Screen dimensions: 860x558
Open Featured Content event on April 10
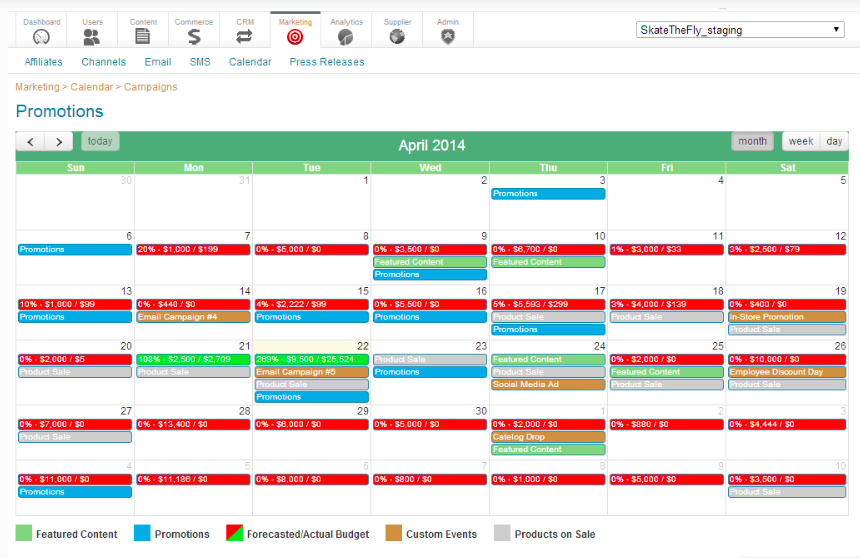tap(548, 262)
